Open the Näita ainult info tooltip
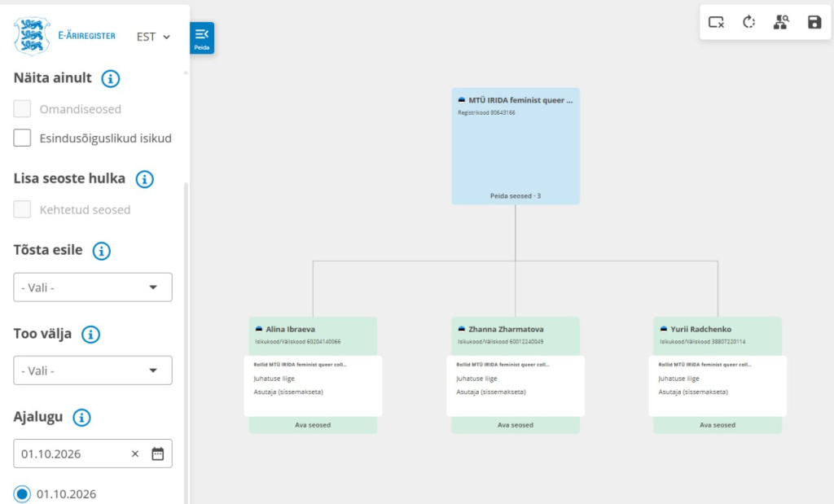Viewport: 834px width, 504px height. pos(111,79)
